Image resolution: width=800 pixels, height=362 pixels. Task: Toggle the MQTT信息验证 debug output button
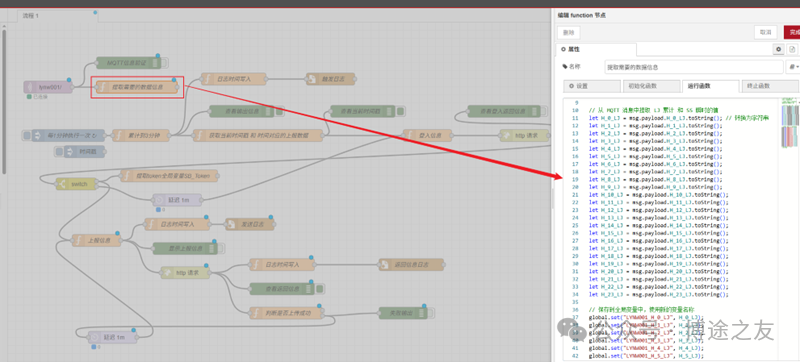click(x=165, y=63)
